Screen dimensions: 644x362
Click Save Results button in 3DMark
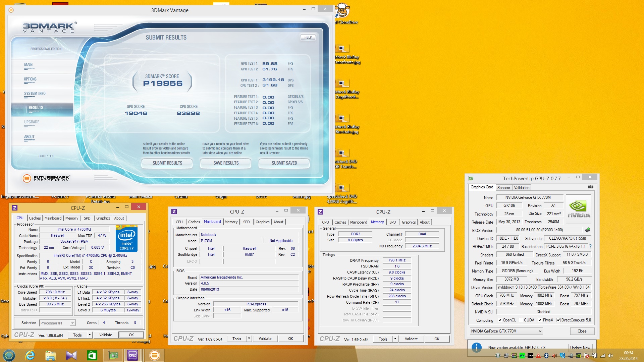[x=226, y=163]
